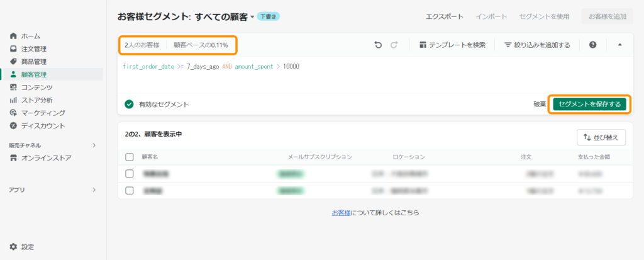Screen dimensions: 644x260
Task: Click inside the segment query editor
Action: coord(371,76)
